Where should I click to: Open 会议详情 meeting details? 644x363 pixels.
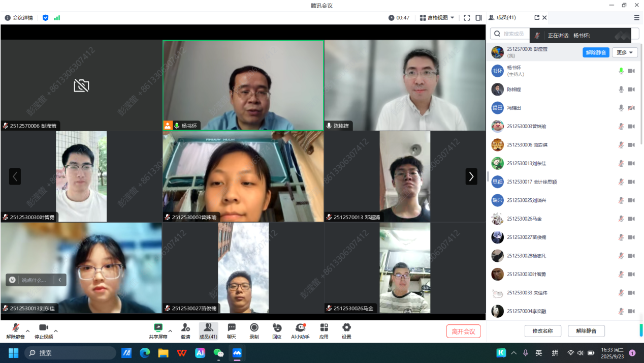pyautogui.click(x=19, y=18)
